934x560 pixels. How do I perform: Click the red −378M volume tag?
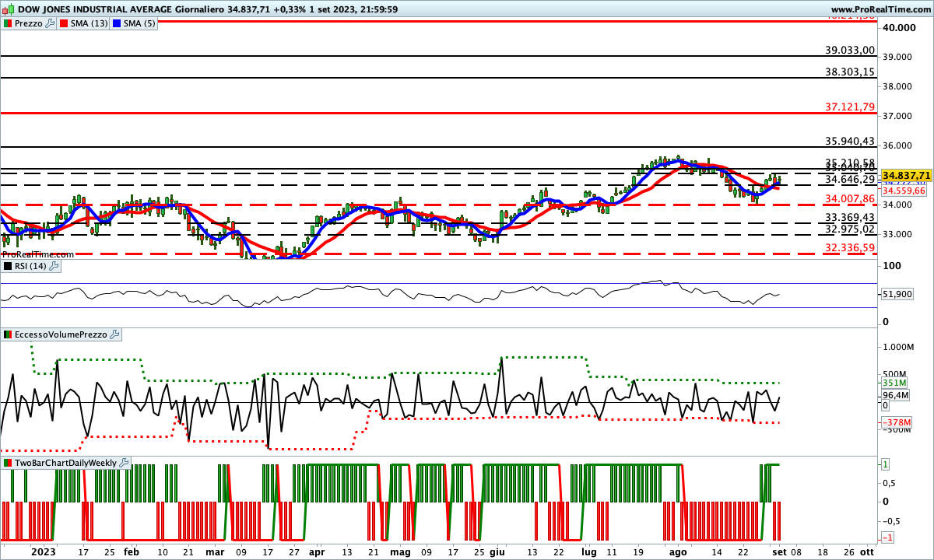tap(897, 422)
